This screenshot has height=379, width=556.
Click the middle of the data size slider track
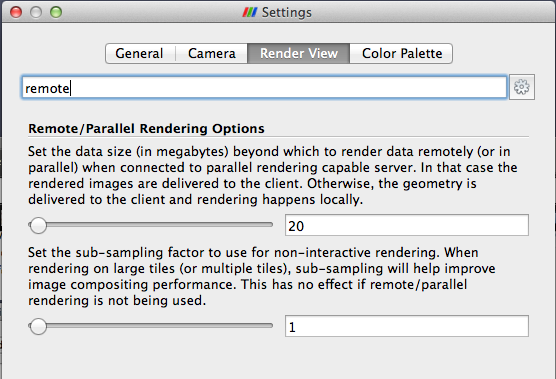pos(151,225)
